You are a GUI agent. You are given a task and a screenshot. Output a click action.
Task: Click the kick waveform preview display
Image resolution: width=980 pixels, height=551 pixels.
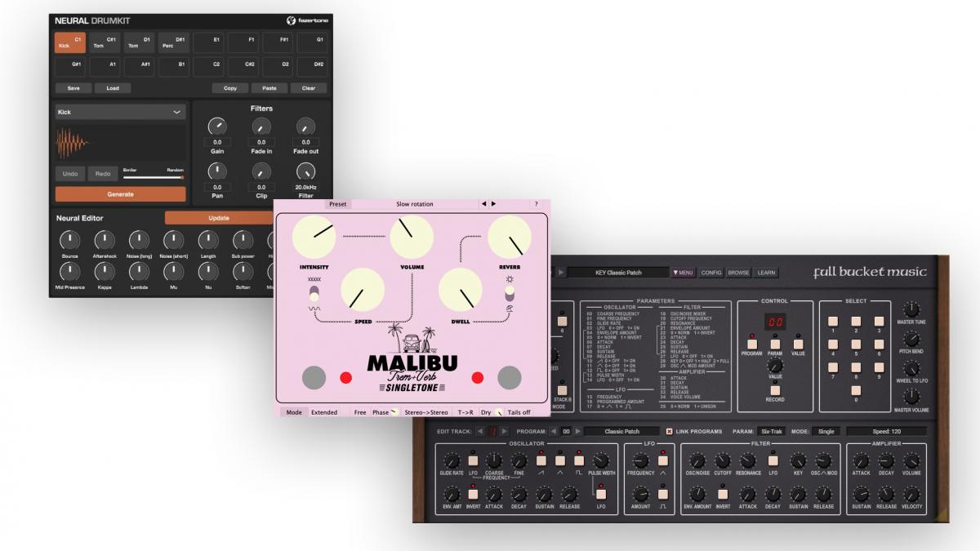[x=120, y=143]
